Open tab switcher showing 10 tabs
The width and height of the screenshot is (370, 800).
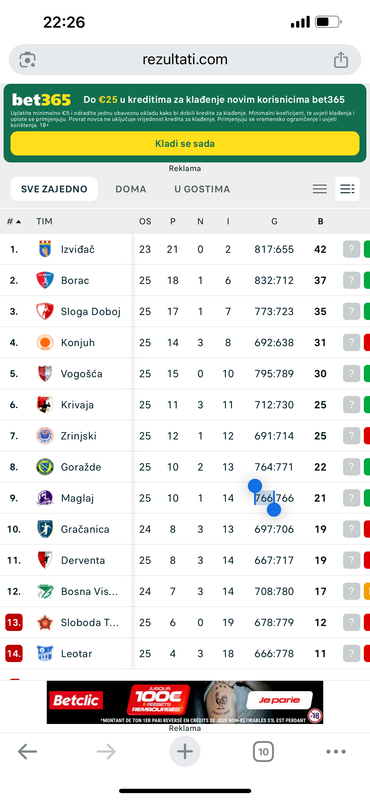click(263, 751)
